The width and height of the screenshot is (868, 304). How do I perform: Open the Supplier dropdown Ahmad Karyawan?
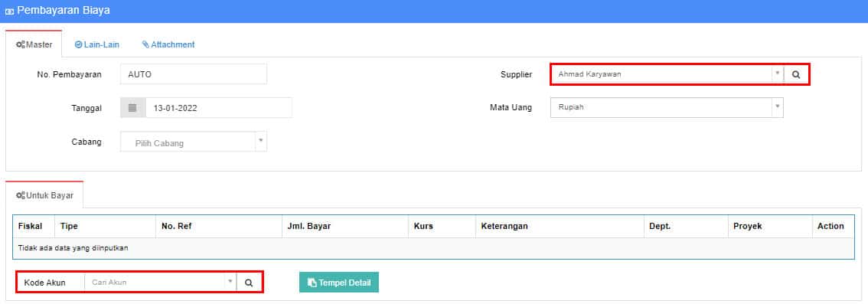(x=667, y=74)
